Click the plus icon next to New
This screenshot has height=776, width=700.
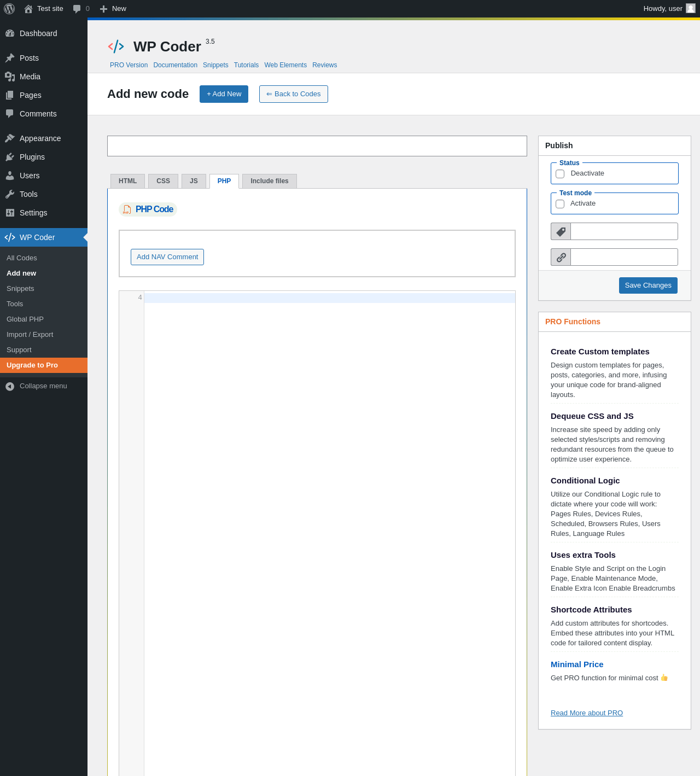(103, 9)
